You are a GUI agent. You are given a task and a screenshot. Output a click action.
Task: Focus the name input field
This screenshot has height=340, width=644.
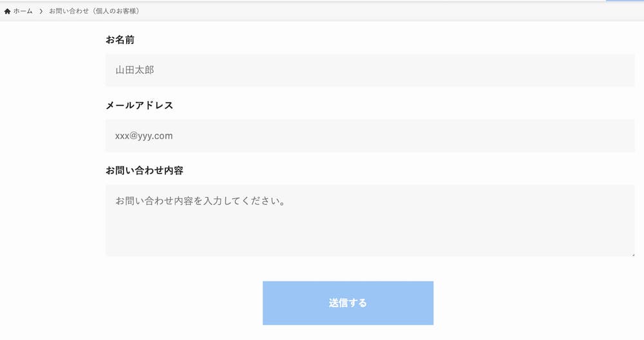(370, 70)
